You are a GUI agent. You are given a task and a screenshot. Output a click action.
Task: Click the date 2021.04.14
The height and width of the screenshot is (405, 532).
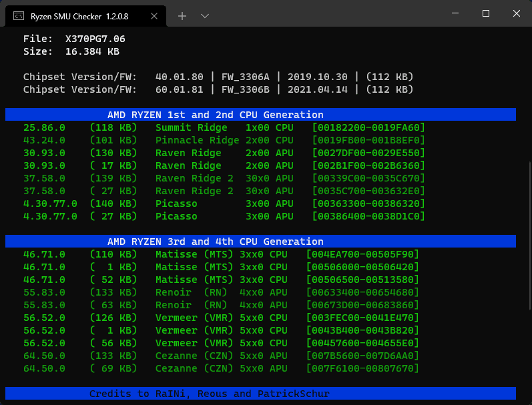coord(318,89)
